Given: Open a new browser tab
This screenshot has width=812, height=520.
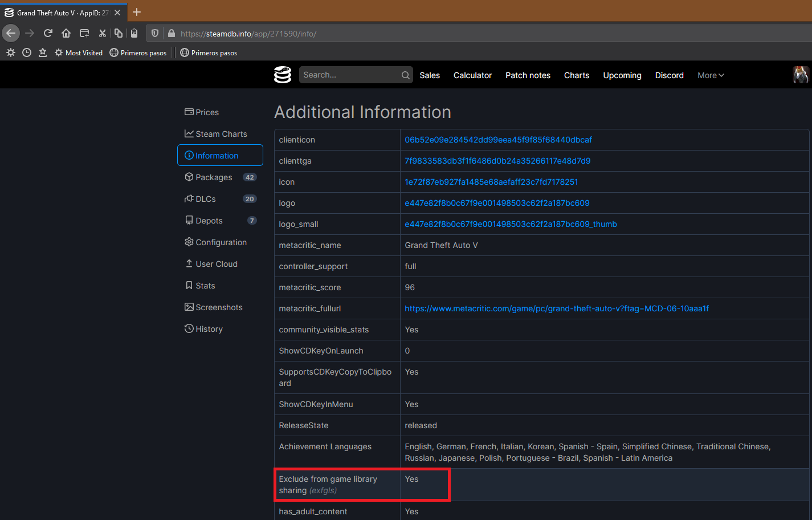Looking at the screenshot, I should coord(137,12).
